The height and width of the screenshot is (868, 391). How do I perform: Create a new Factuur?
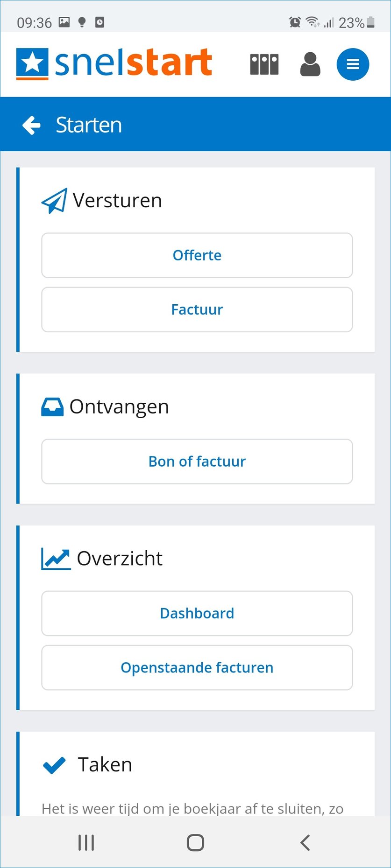click(x=197, y=309)
